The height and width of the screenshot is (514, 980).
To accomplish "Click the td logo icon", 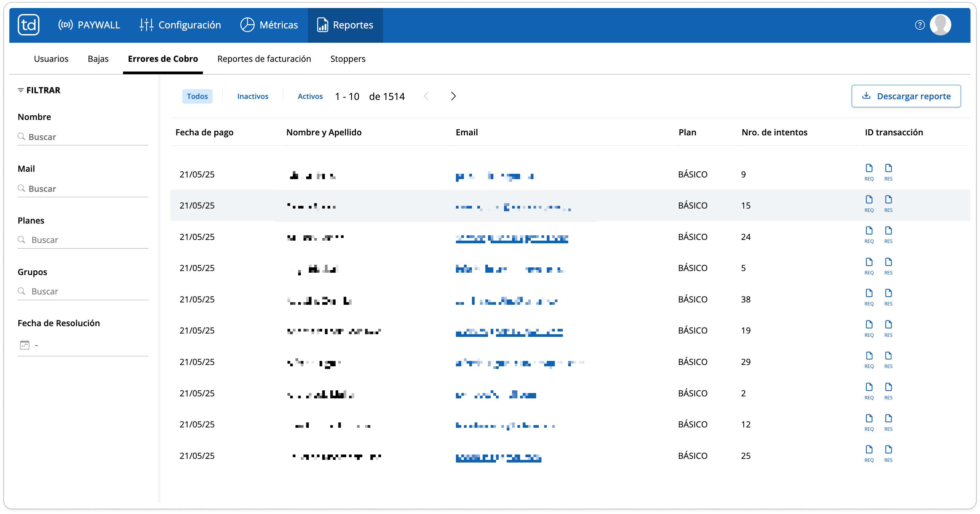I will pyautogui.click(x=28, y=25).
